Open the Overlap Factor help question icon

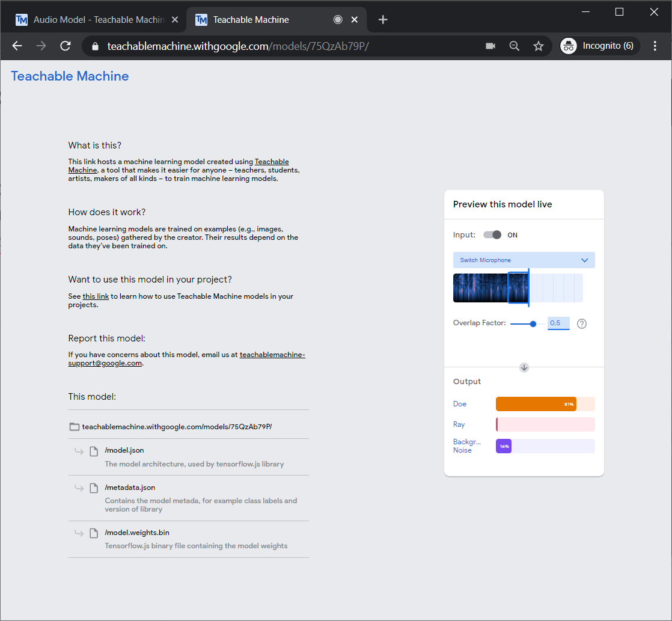(582, 323)
